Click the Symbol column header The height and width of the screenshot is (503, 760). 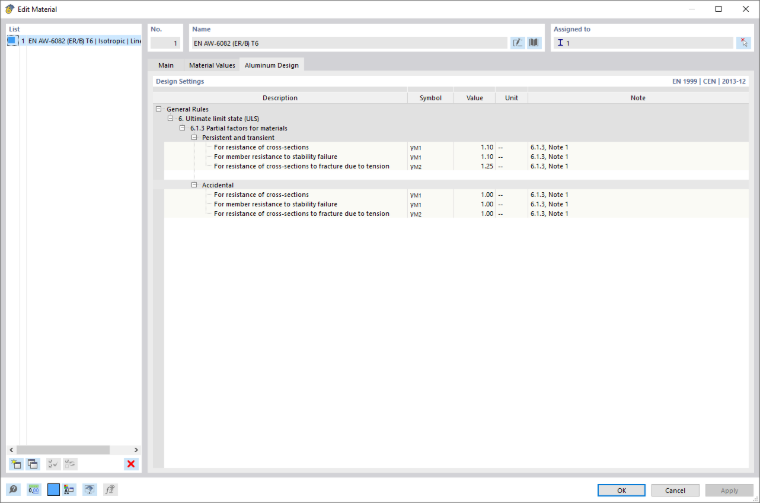tap(430, 97)
